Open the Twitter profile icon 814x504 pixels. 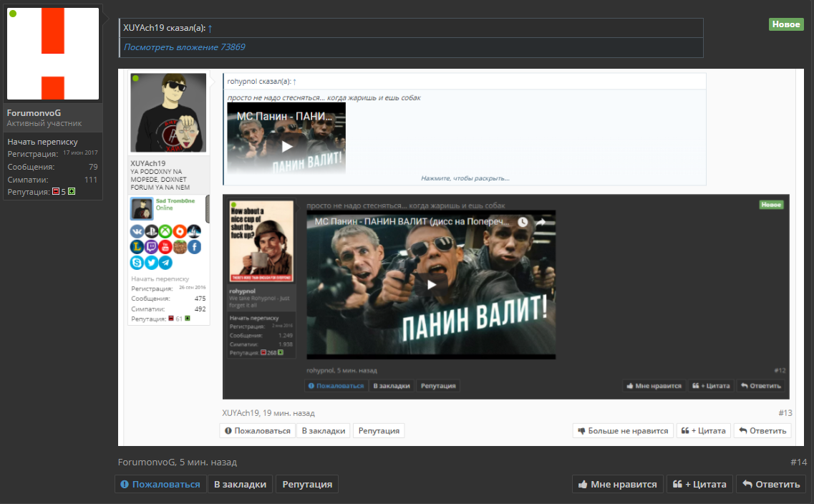(x=151, y=263)
